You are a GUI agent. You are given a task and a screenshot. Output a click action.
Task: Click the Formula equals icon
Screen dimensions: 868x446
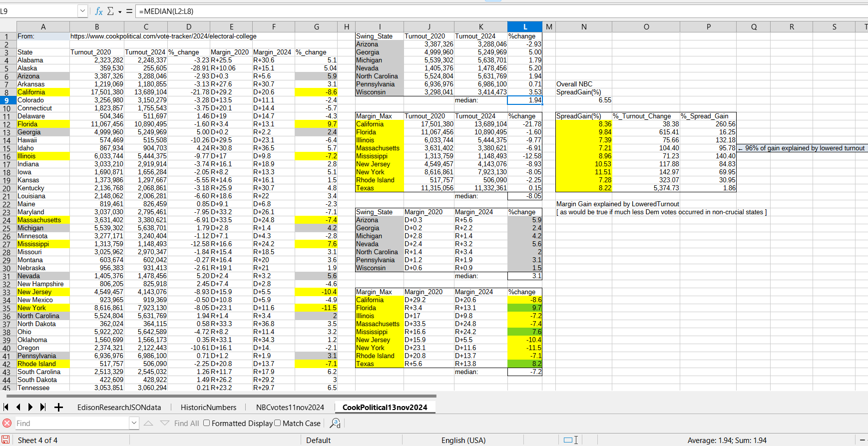click(129, 11)
